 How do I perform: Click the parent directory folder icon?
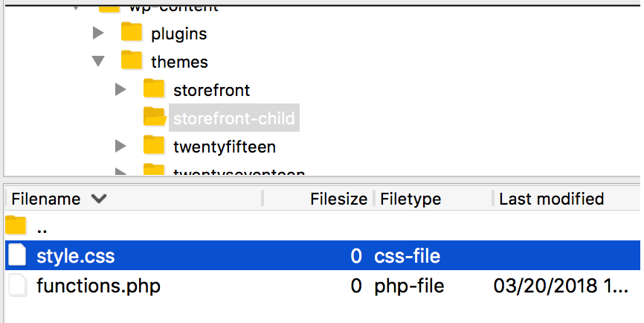click(16, 226)
